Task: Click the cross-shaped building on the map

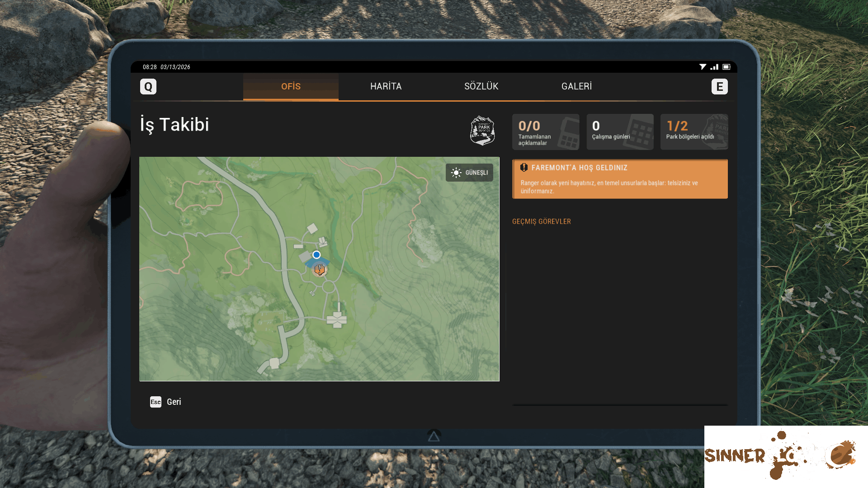Action: pyautogui.click(x=337, y=319)
